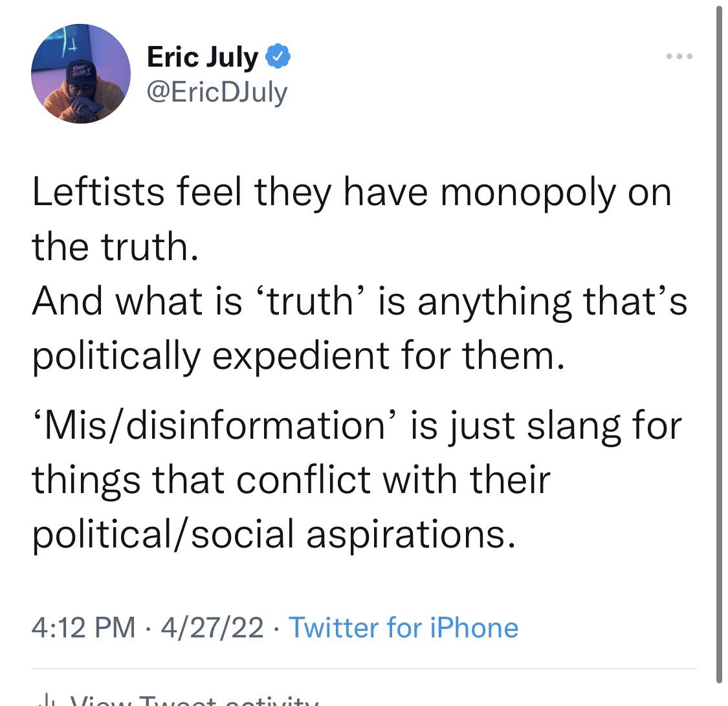728x706 pixels.
Task: Click the 4/27/22 date
Action: pyautogui.click(x=212, y=627)
